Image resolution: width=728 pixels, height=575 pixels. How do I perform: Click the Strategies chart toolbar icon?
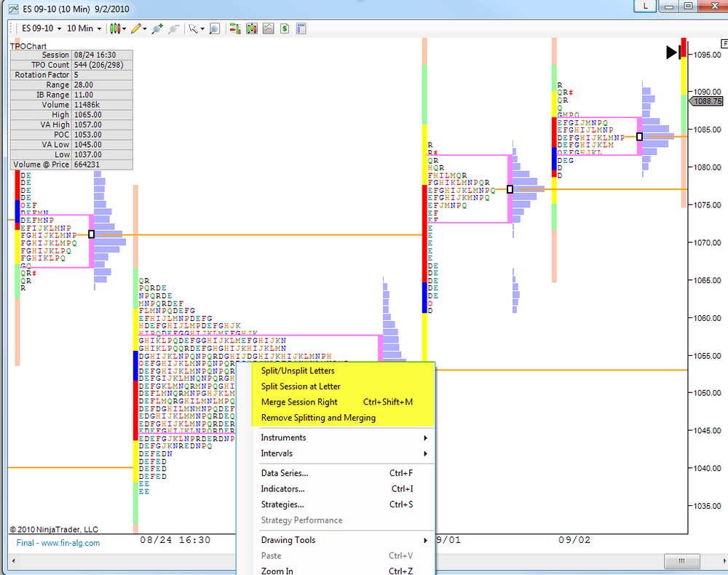point(267,28)
